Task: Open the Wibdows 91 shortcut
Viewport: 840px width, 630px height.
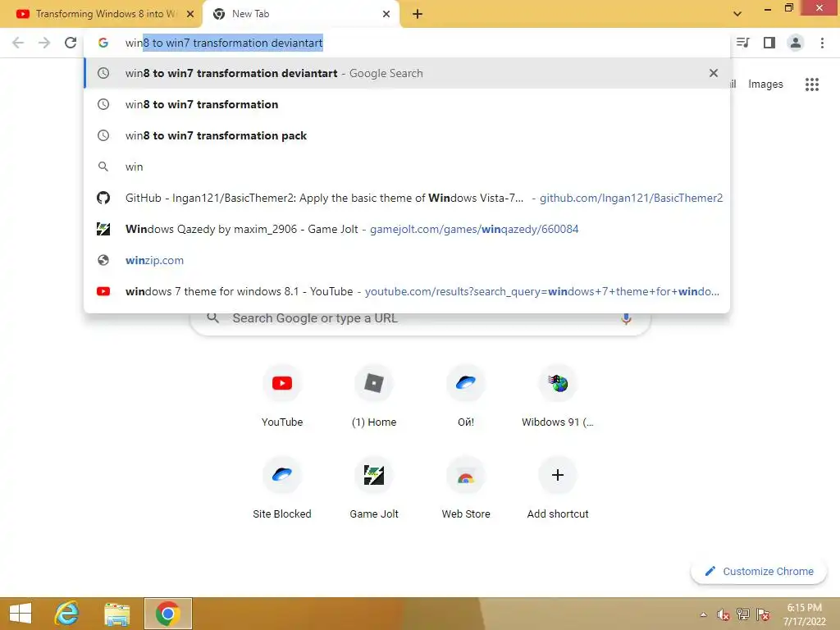Action: click(x=558, y=395)
